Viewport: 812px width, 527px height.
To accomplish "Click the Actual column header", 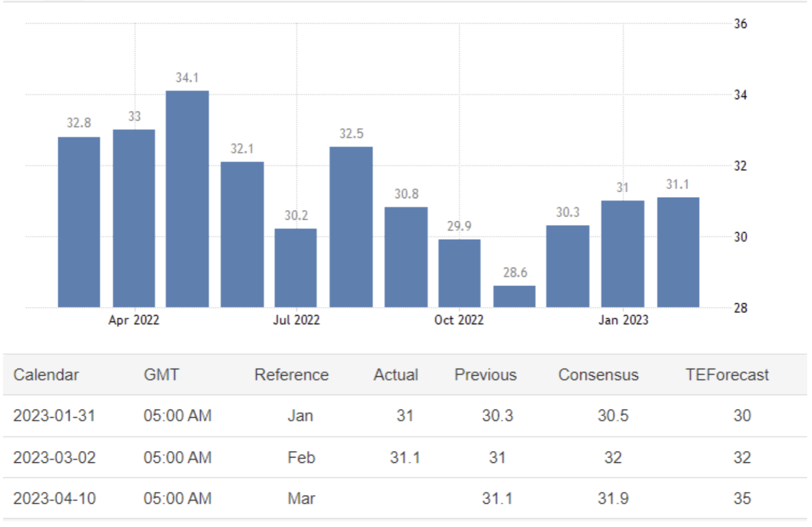I will click(x=396, y=375).
